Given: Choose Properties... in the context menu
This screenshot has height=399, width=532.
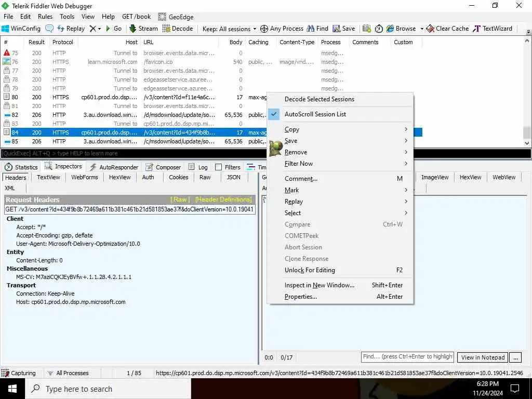Looking at the screenshot, I should (x=341, y=297).
